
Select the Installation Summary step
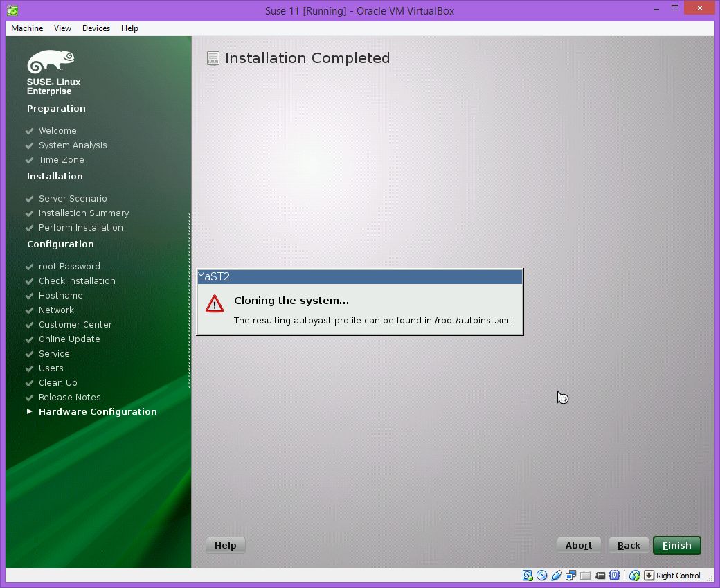click(x=84, y=213)
